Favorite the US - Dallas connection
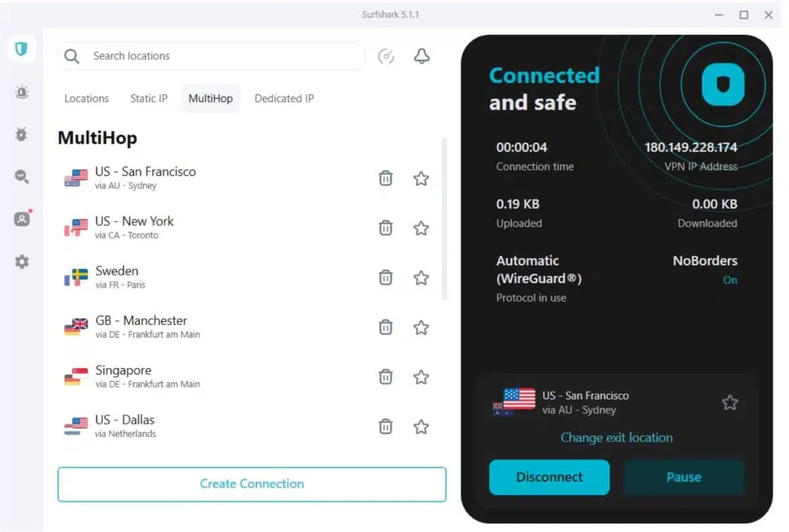Viewport: 789px width, 532px height. pos(421,427)
